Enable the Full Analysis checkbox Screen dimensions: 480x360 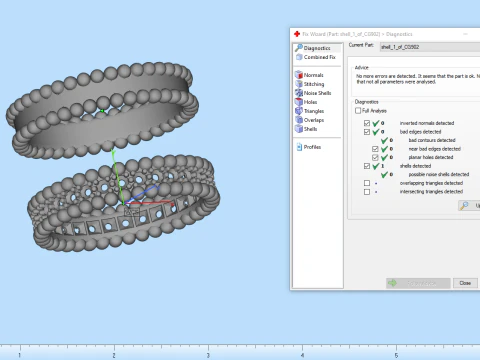click(x=358, y=111)
